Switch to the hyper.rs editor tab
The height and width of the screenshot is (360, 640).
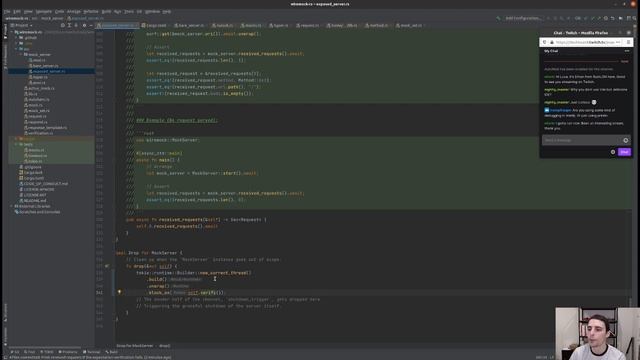[x=280, y=25]
